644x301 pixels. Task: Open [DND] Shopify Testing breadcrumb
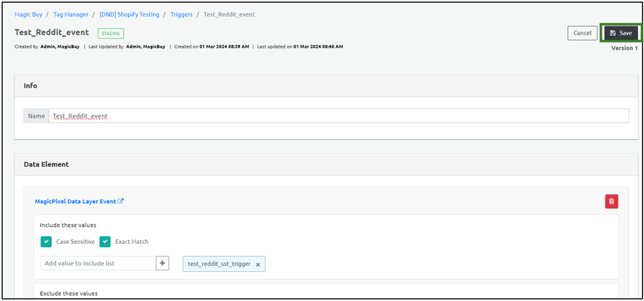(x=129, y=14)
